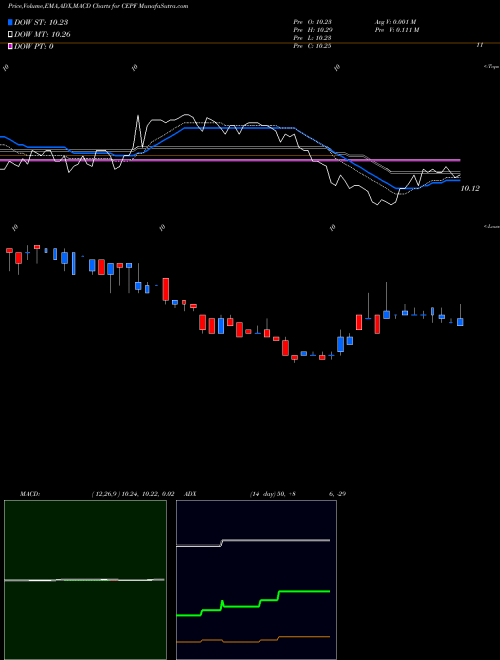Click the 'Pre L: 10.23' value
This screenshot has height=660, width=500.
coord(313,38)
